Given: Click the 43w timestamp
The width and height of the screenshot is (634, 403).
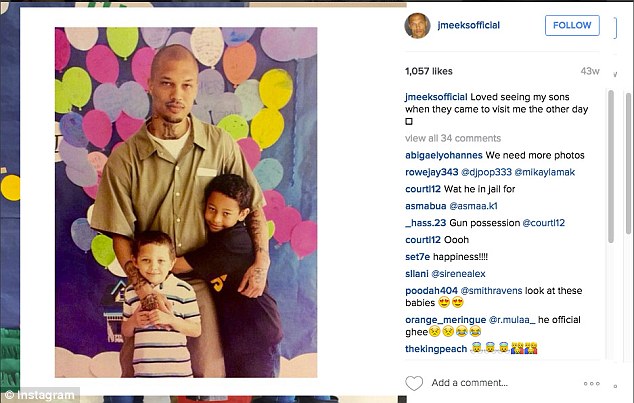Looking at the screenshot, I should pyautogui.click(x=590, y=71).
